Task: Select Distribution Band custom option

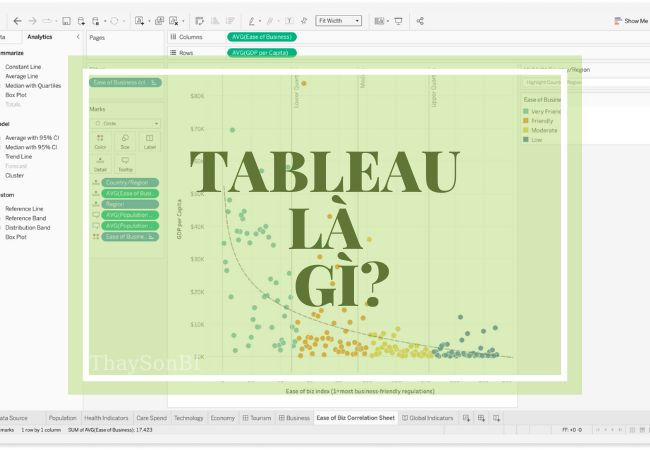Action: pyautogui.click(x=28, y=228)
